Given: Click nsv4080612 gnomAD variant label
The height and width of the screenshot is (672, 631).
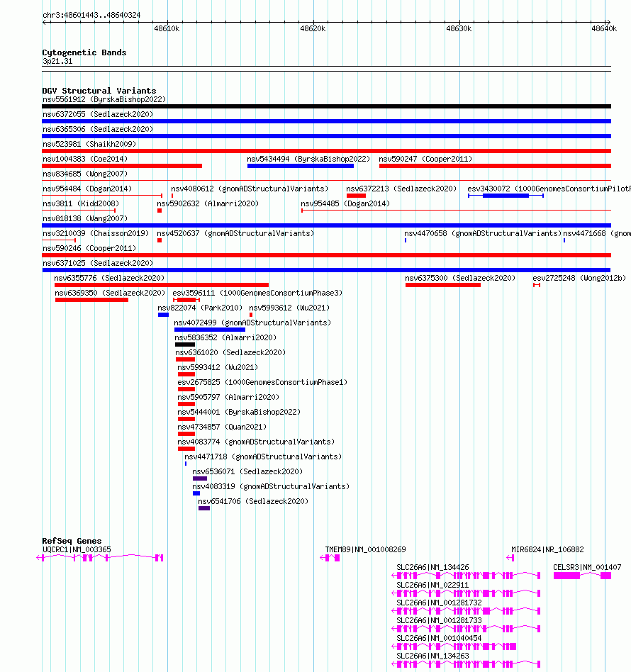Looking at the screenshot, I should pos(250,189).
